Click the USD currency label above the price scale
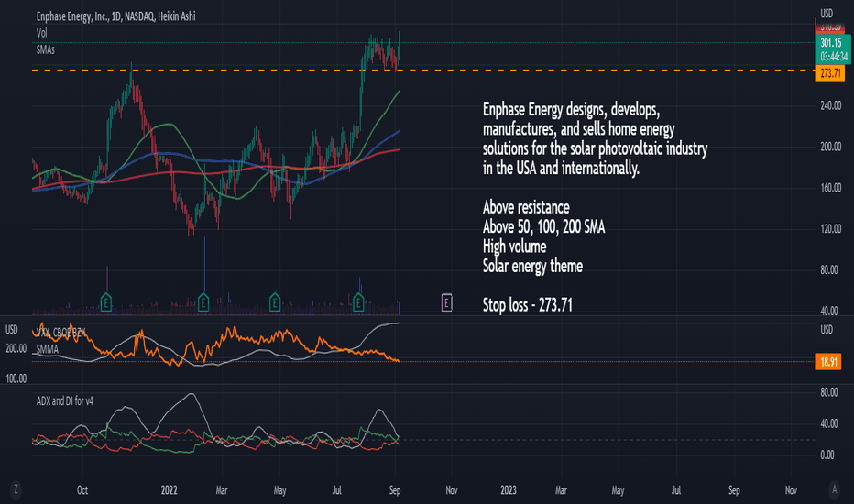Image resolution: width=854 pixels, height=504 pixels. (827, 14)
